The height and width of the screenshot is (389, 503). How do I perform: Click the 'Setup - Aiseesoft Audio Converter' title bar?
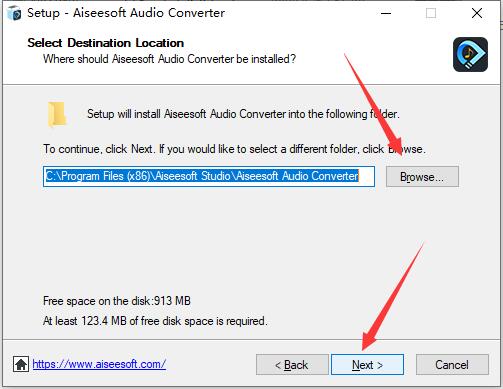[x=126, y=13]
